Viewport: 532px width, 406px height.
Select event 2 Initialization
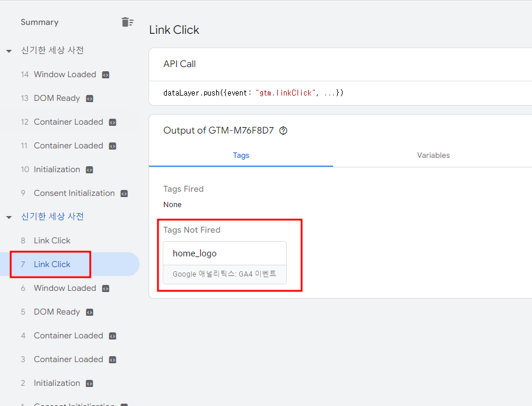pos(69,383)
